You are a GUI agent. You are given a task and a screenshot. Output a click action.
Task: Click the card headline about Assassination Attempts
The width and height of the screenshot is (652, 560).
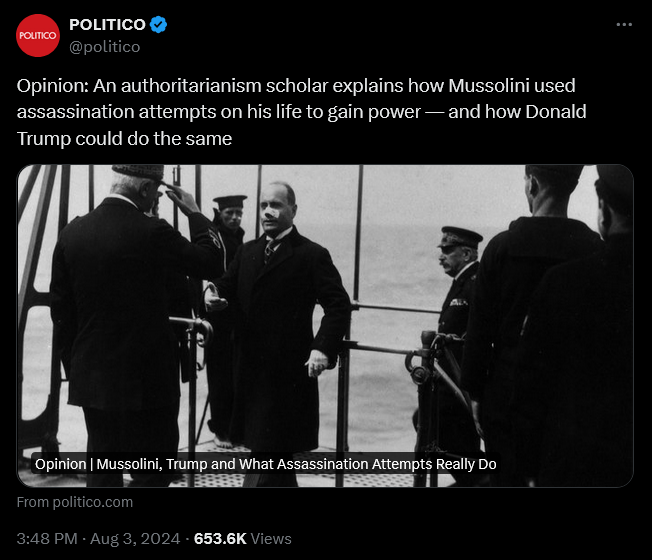[x=265, y=464]
